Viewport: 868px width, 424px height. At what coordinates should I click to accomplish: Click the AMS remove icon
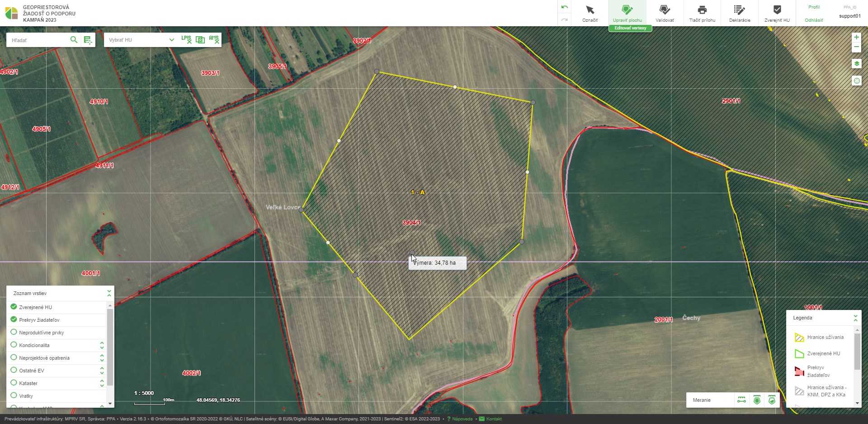click(214, 39)
